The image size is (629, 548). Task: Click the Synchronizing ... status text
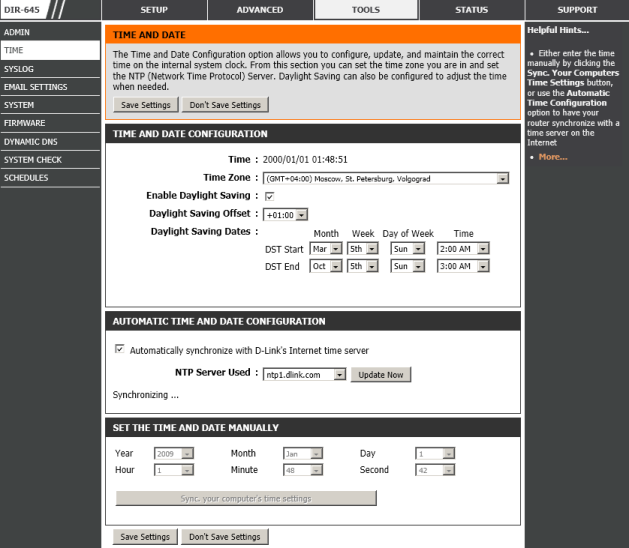click(x=146, y=395)
